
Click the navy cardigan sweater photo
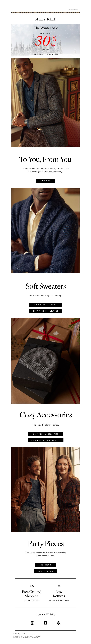click(x=45, y=230)
